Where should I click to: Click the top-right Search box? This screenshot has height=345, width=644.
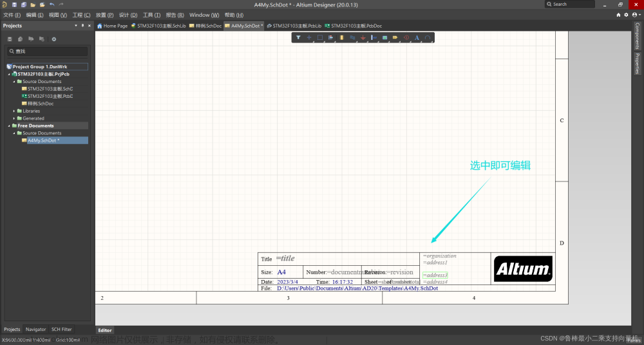click(570, 4)
